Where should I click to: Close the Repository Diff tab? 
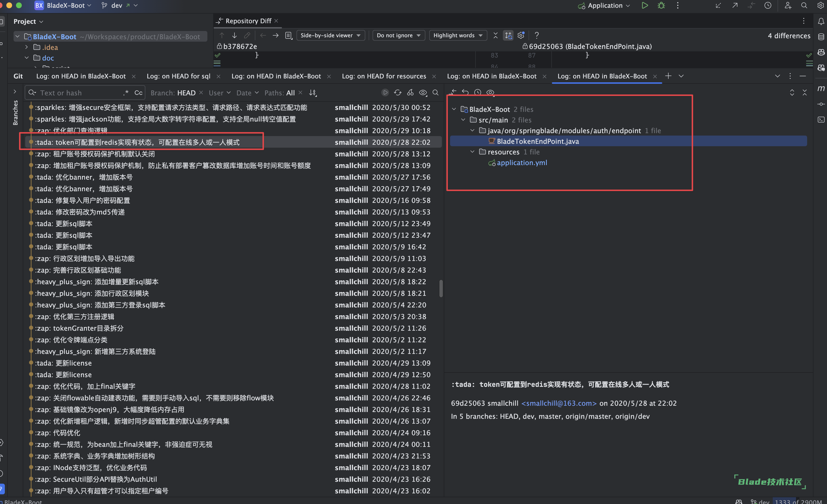[276, 21]
